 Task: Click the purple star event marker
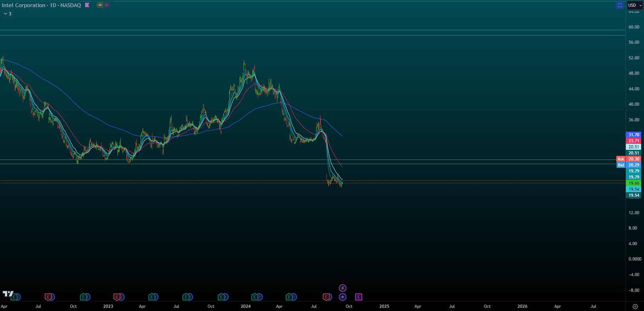coord(342,297)
